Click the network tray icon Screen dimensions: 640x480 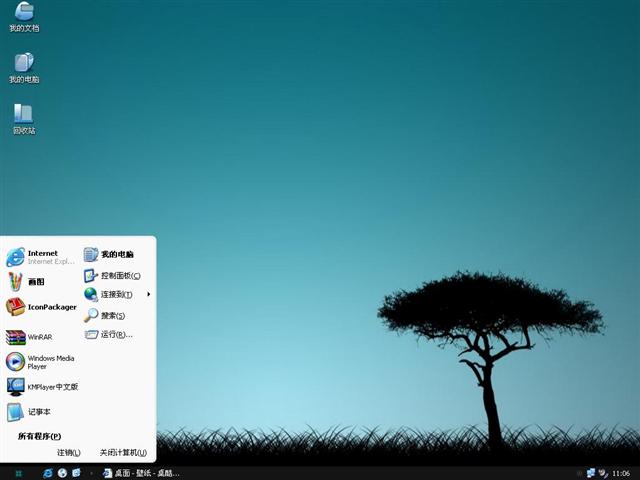click(591, 473)
